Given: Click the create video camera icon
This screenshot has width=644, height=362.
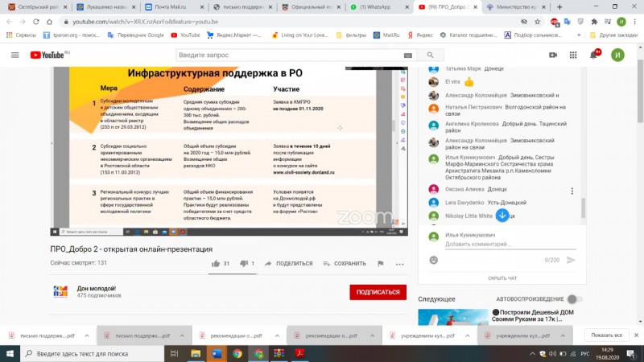Looking at the screenshot, I should 553,55.
